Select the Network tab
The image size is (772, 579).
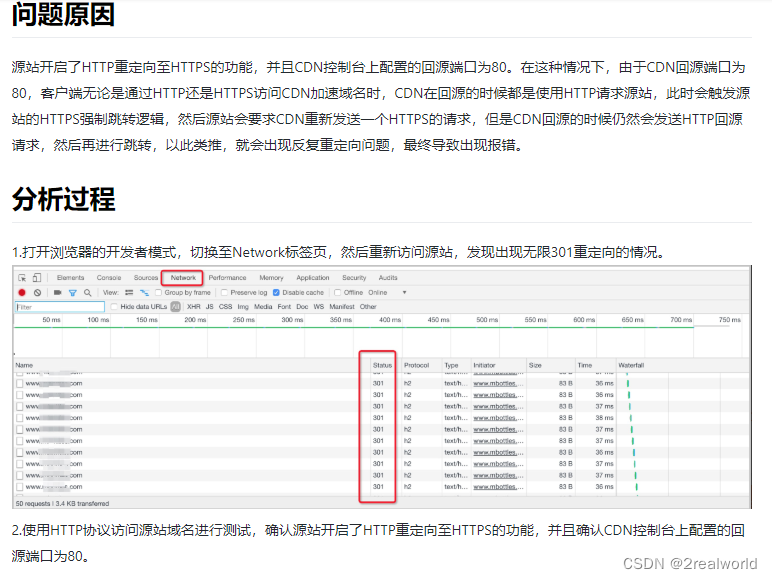[183, 278]
